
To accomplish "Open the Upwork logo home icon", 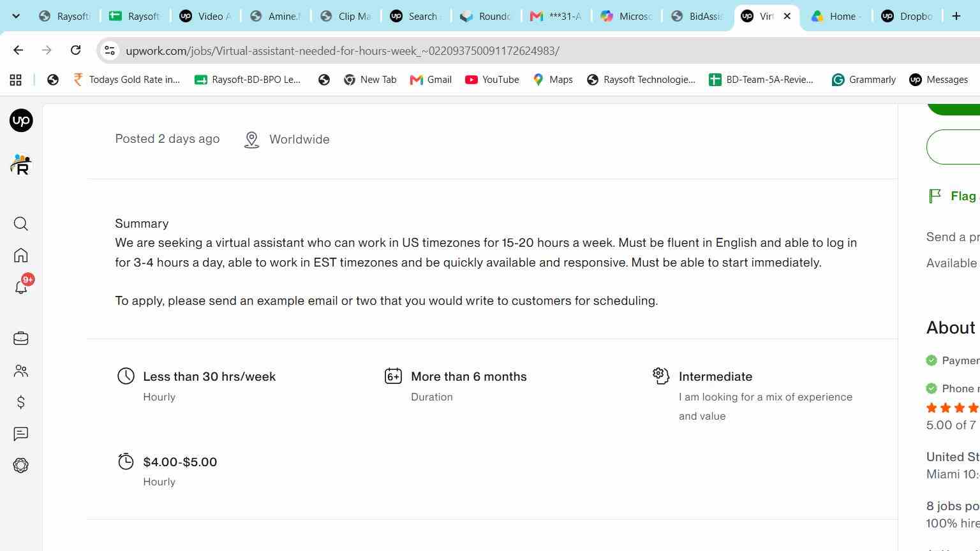I will coord(21,121).
